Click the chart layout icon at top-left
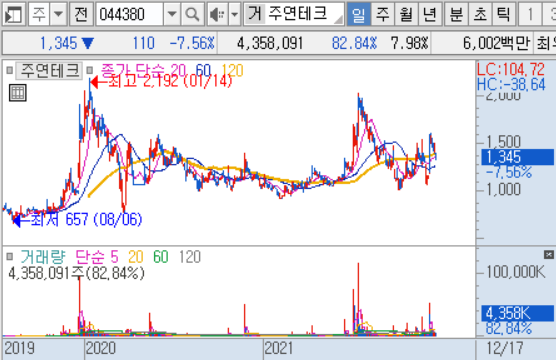Screen dimensions: 556x360 coord(13,14)
